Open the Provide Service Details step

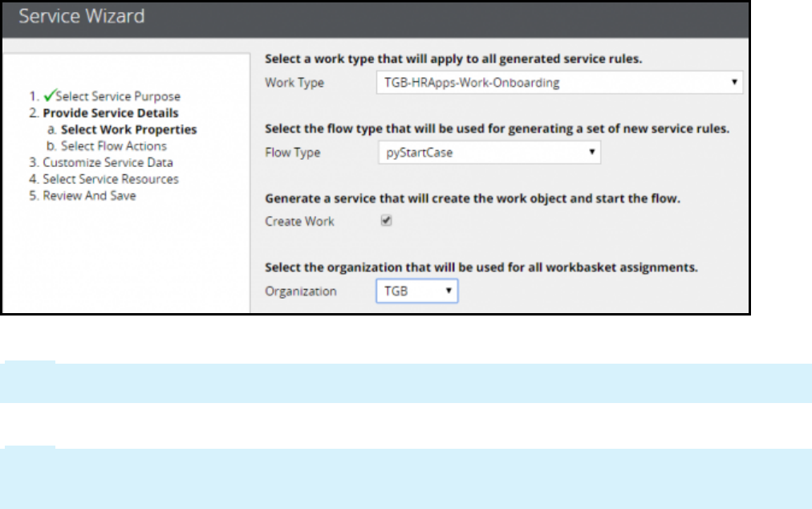coord(110,113)
